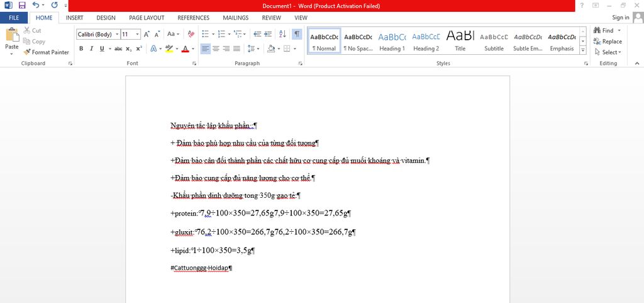Switch to the INSERT tab
This screenshot has height=303, width=644.
click(x=74, y=18)
